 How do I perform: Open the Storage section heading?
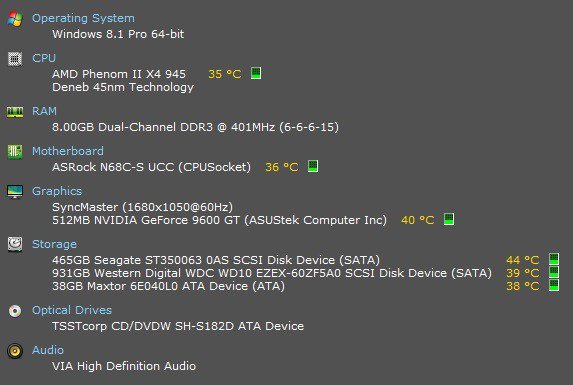click(x=54, y=244)
